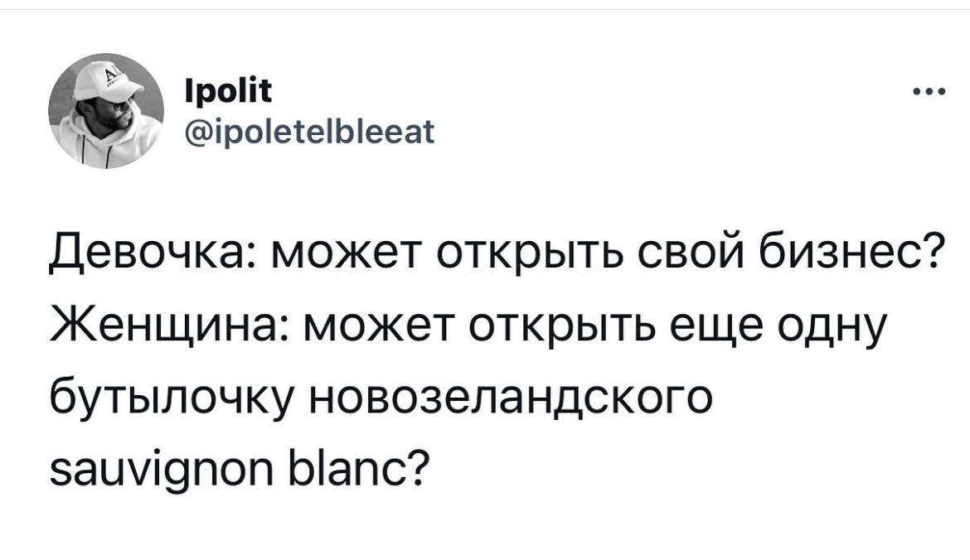Click the question mark after "бизнес"
The height and width of the screenshot is (560, 970).
[x=935, y=253]
